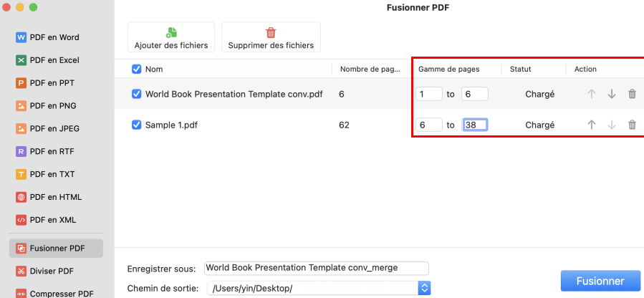Image resolution: width=644 pixels, height=298 pixels.
Task: Click the Nombre de pages column header
Action: pos(370,69)
